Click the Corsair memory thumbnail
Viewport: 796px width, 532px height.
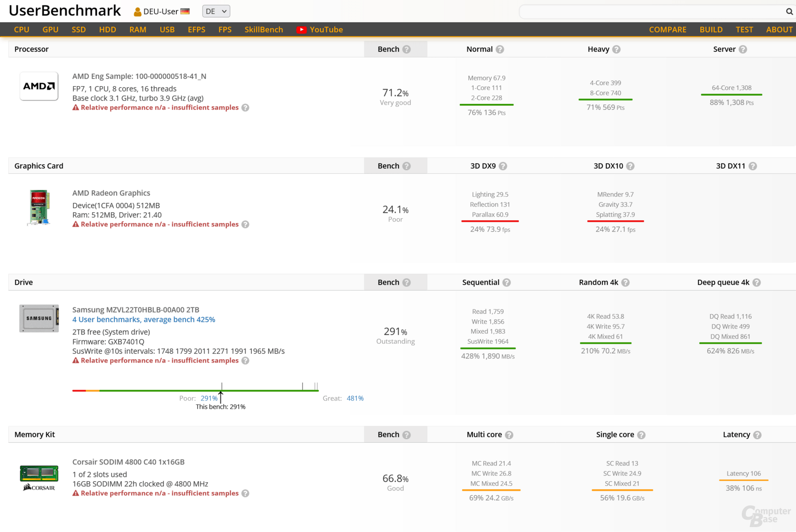(x=39, y=478)
